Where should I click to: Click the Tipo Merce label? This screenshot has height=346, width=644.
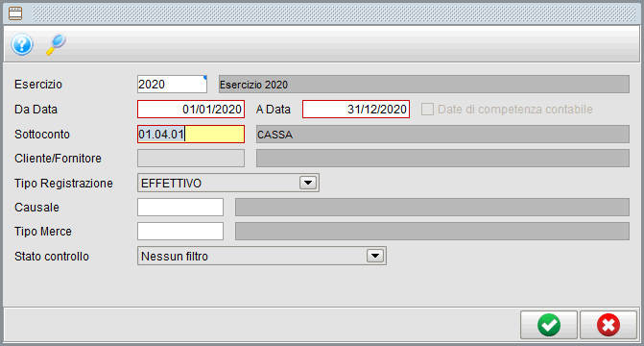[x=43, y=232]
